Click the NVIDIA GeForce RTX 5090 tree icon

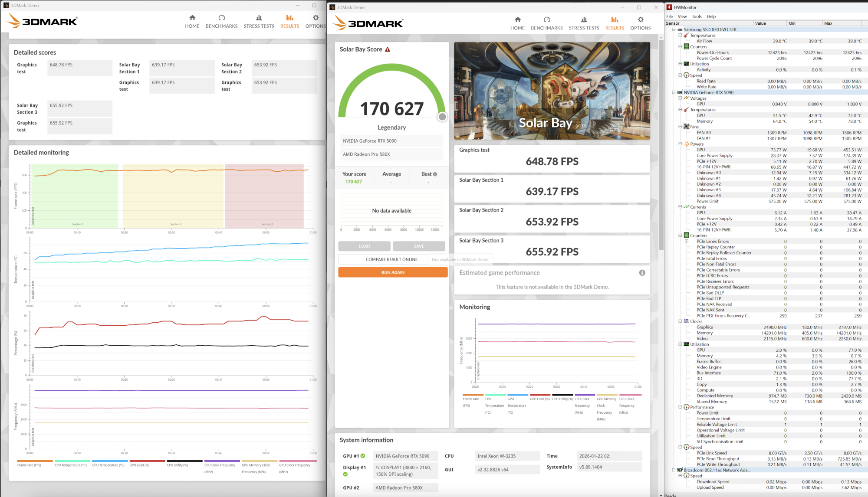point(680,92)
